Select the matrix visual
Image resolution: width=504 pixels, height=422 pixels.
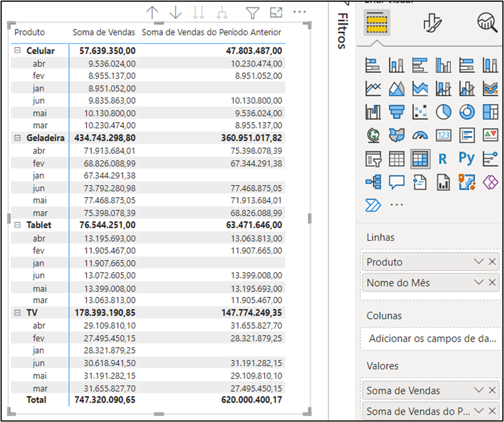pyautogui.click(x=420, y=159)
